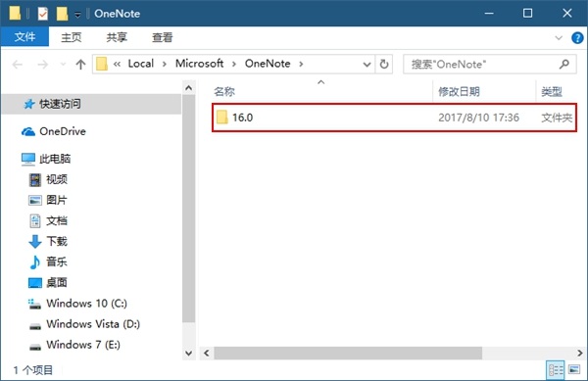Open the dropdown arrow after Microsoft
The image size is (588, 381).
click(234, 64)
